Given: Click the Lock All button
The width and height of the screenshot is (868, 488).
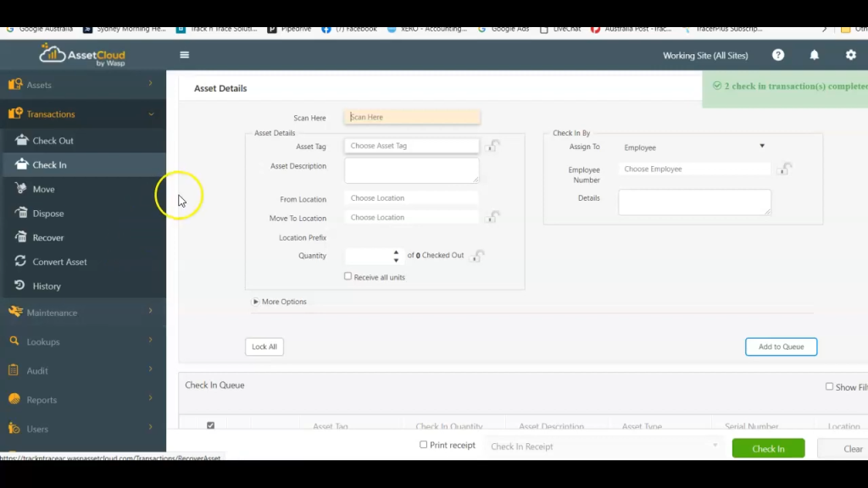Looking at the screenshot, I should pyautogui.click(x=264, y=347).
